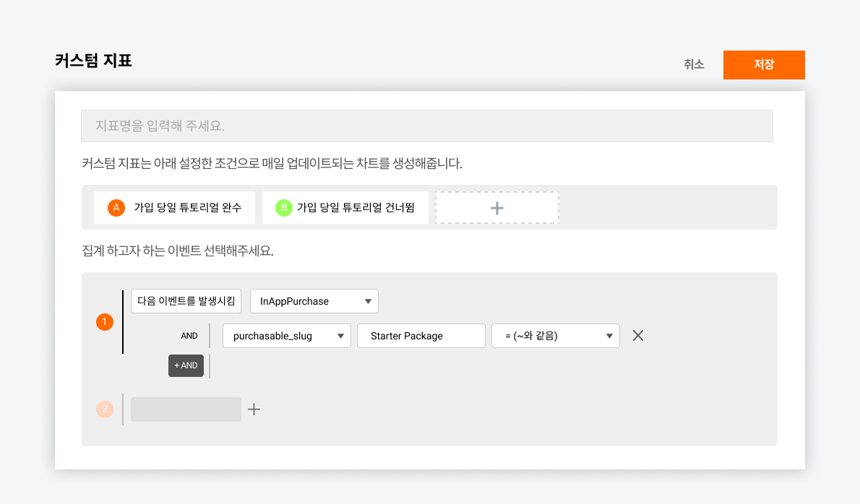Screen dimensions: 860x504
Task: Open the '= (~와 같음)' operator dropdown
Action: point(555,335)
